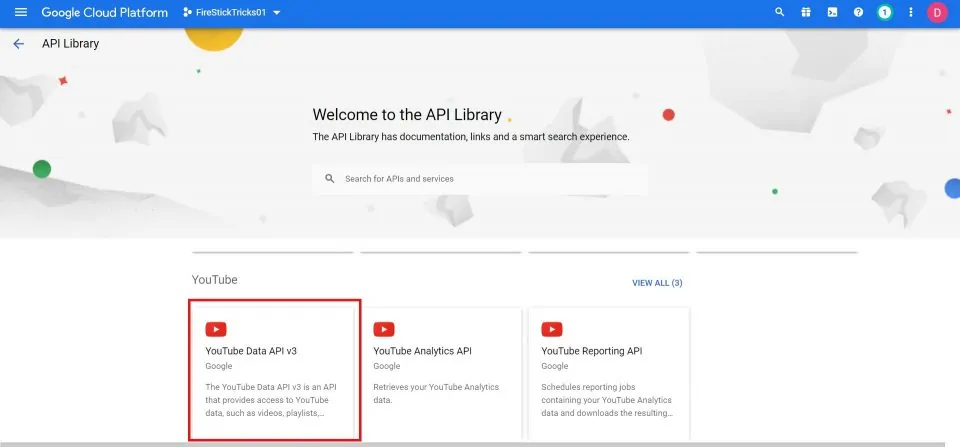
Task: Open YouTube Reporting API card title
Action: pos(591,351)
